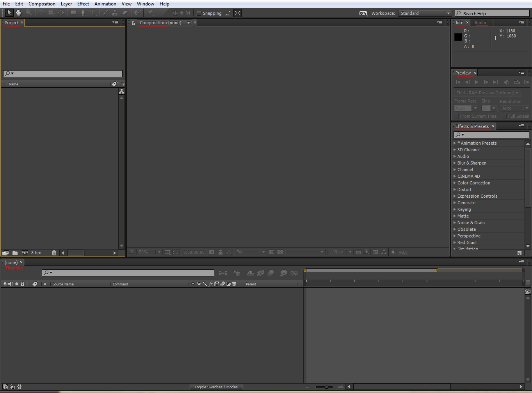The image size is (532, 393).
Task: Open the Workspace Standard dropdown
Action: [425, 13]
